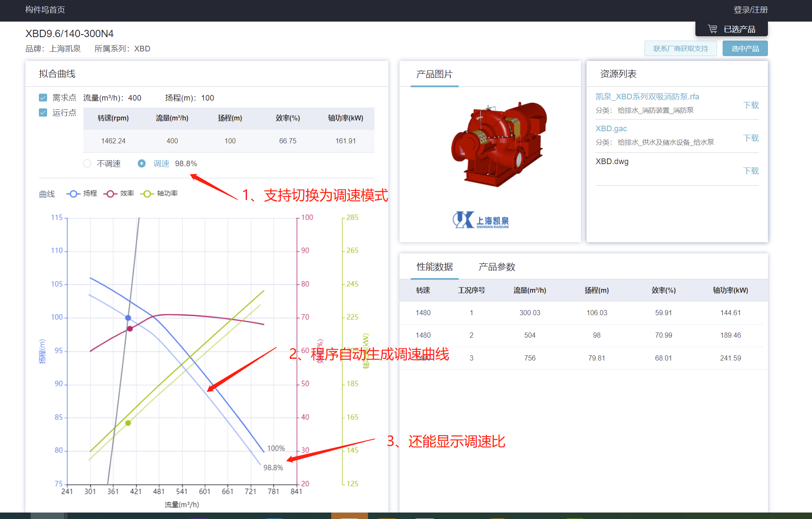
Task: Open the 凯泉_XBD系列双吸消防泵.rfa resource link
Action: (x=647, y=96)
